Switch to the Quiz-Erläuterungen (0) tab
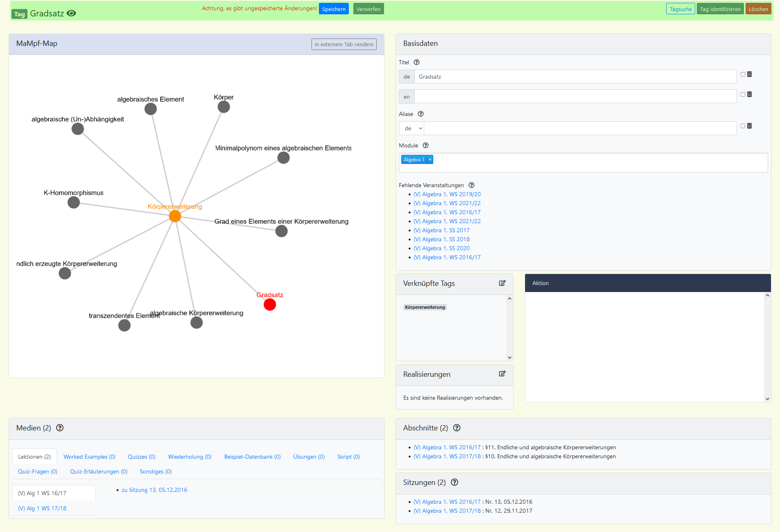This screenshot has height=532, width=780. point(99,471)
